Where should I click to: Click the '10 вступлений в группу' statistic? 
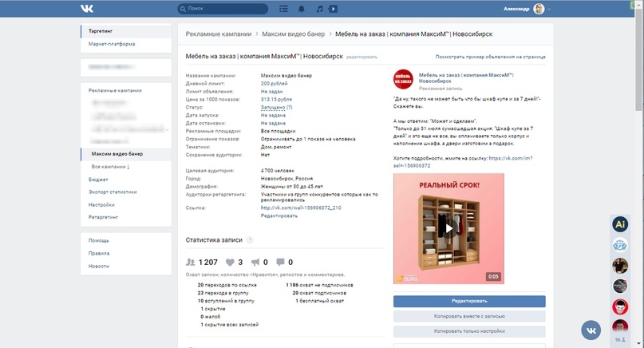pos(226,301)
